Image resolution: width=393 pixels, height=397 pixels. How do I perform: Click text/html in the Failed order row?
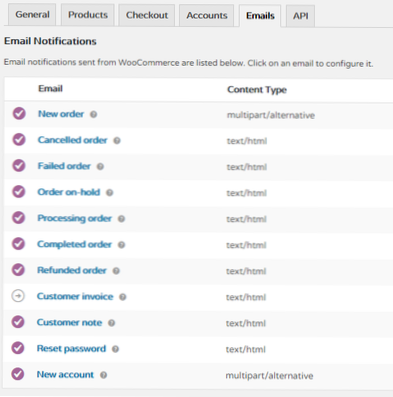point(247,167)
